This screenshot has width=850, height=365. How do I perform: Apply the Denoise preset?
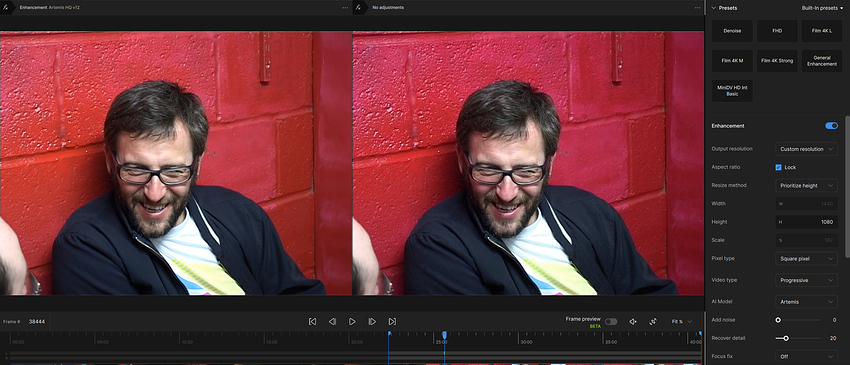point(732,31)
